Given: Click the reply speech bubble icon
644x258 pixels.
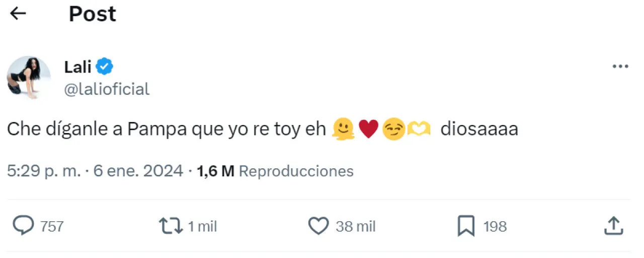Looking at the screenshot, I should pyautogui.click(x=23, y=226).
